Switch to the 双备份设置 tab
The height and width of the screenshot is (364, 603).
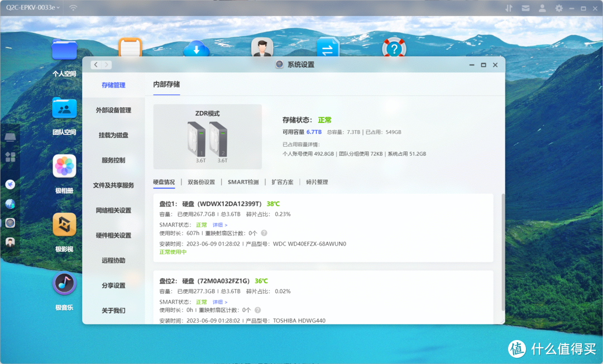201,182
